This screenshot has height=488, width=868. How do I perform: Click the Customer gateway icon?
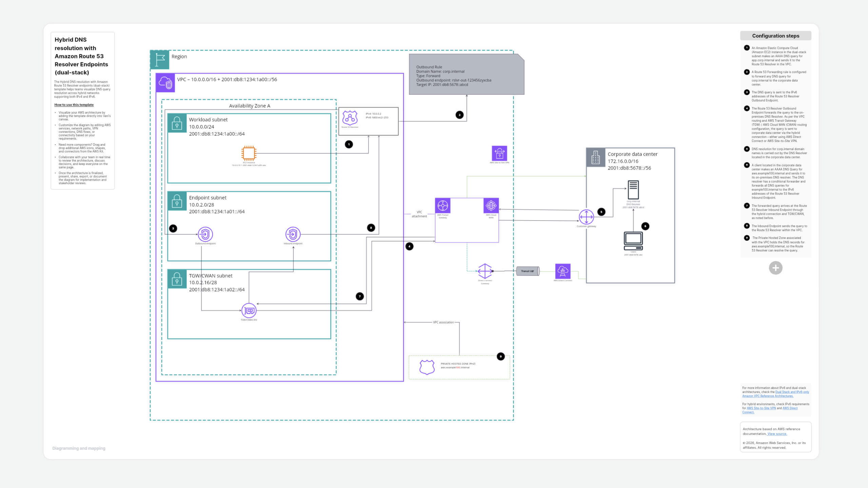(x=586, y=217)
